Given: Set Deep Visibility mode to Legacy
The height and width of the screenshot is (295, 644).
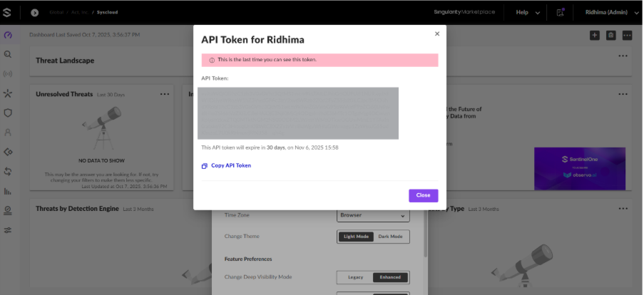Looking at the screenshot, I should (x=355, y=277).
